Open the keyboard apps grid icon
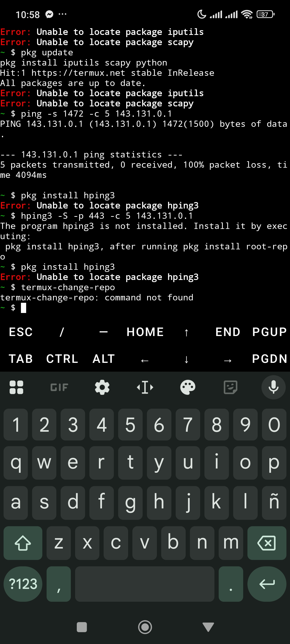Screen dimensions: 290x644 [x=16, y=387]
